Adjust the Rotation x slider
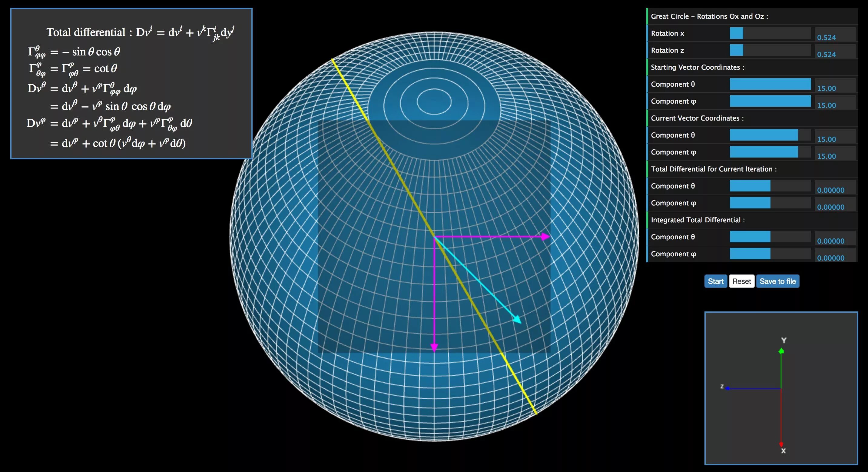The width and height of the screenshot is (868, 472). (x=770, y=33)
